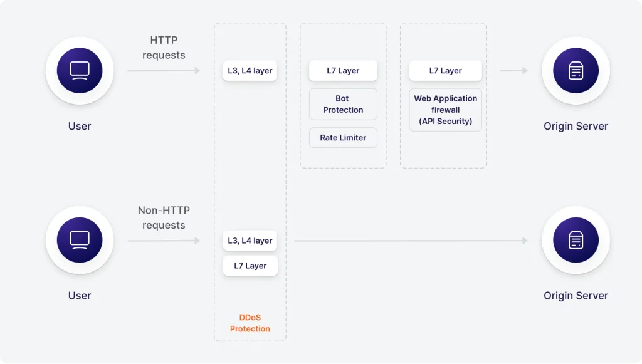Click the orange DDoS Protection label
The image size is (642, 364).
point(250,323)
